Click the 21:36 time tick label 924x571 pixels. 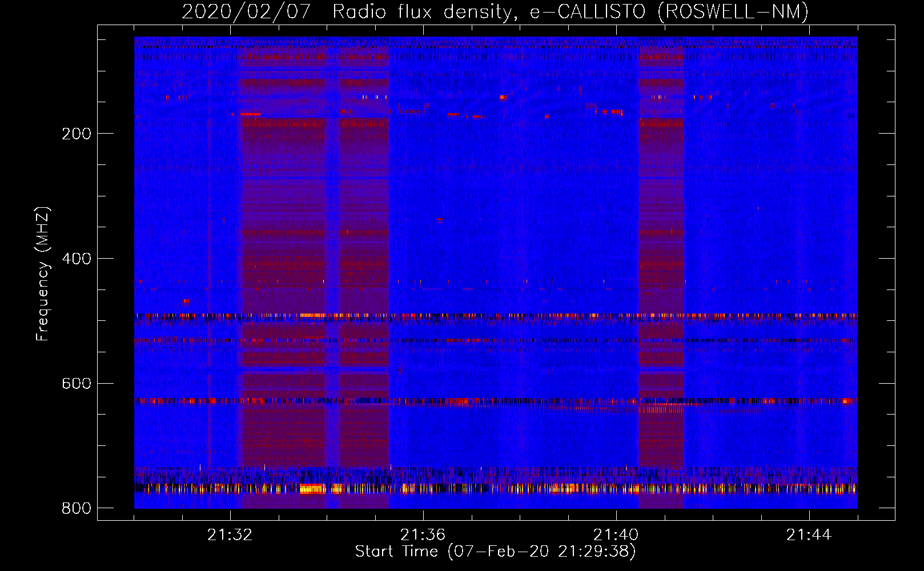pos(423,535)
